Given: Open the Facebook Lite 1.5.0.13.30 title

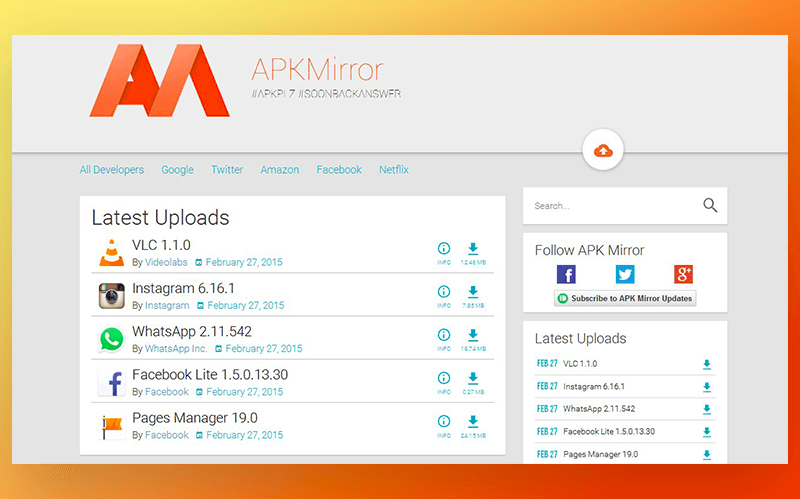Looking at the screenshot, I should click(x=210, y=375).
